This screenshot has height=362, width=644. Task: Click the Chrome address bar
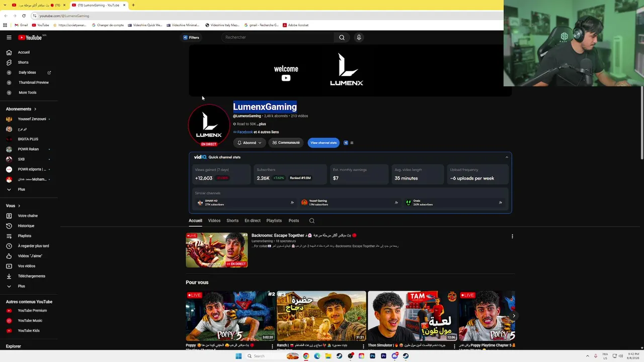pyautogui.click(x=267, y=16)
